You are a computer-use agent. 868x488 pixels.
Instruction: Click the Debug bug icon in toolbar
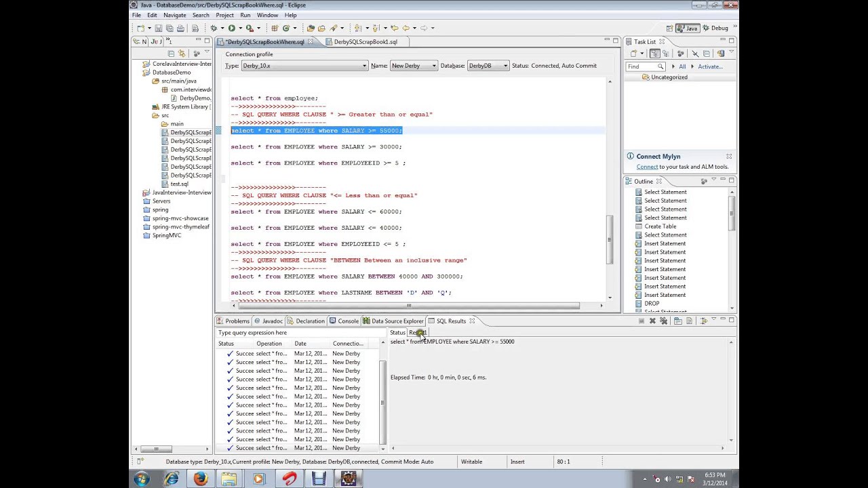[x=214, y=28]
